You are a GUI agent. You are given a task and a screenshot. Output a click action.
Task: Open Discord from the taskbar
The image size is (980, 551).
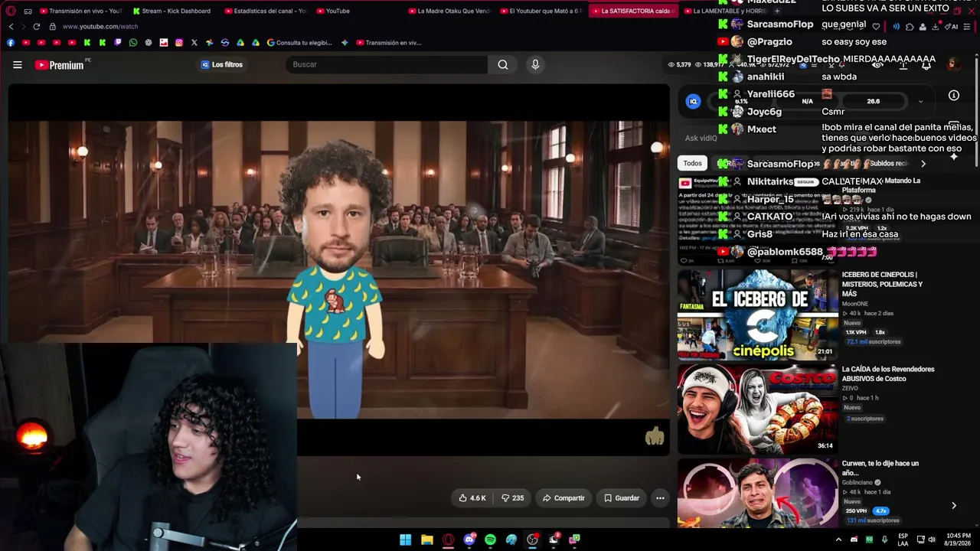pyautogui.click(x=469, y=540)
